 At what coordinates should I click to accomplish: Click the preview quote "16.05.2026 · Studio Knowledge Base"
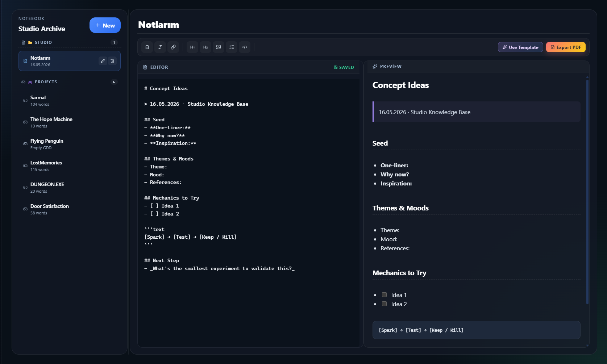tap(424, 112)
